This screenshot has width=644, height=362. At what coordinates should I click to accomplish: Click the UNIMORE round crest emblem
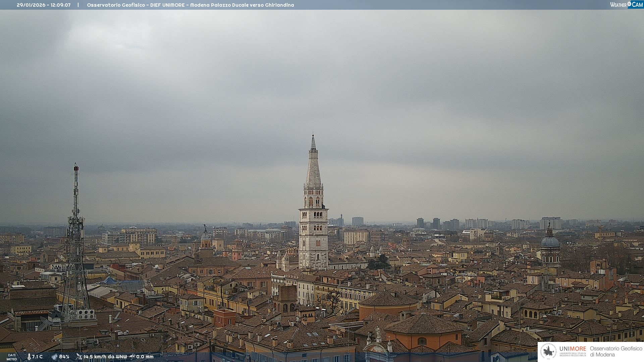pos(548,351)
